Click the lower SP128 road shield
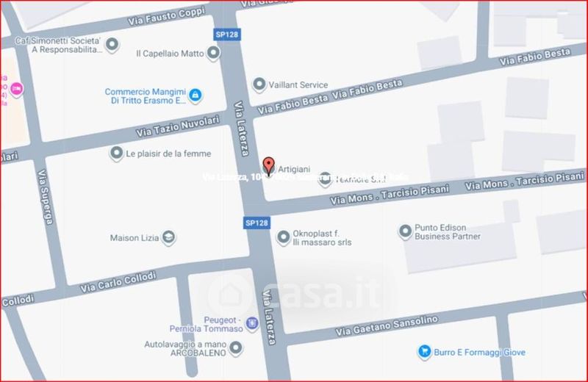This screenshot has width=588, height=382. (257, 223)
